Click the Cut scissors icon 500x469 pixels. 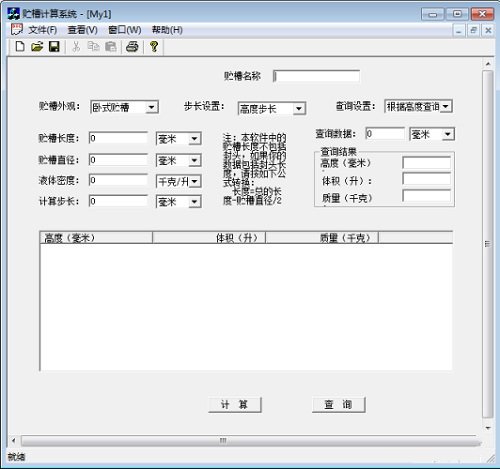tap(76, 47)
